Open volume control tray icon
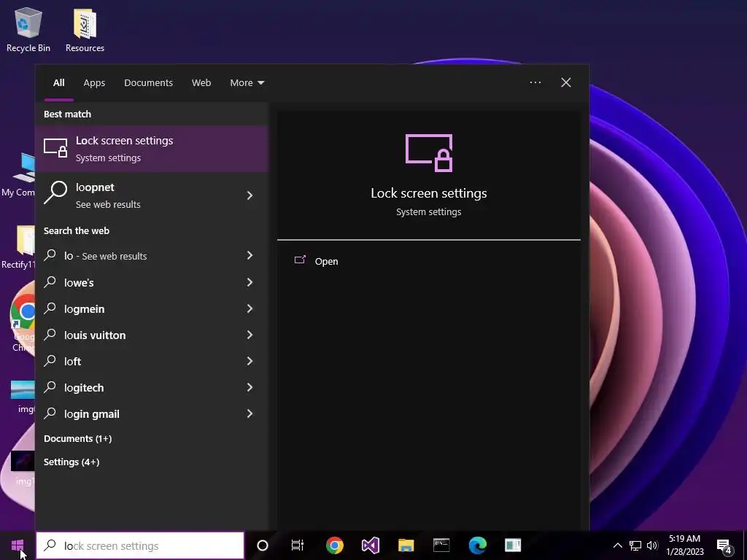Viewport: 747px width, 560px height. [652, 545]
